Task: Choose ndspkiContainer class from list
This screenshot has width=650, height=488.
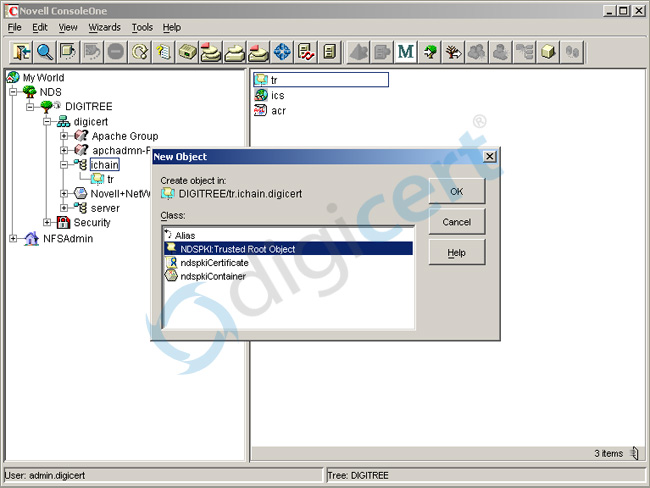Action: [x=212, y=276]
